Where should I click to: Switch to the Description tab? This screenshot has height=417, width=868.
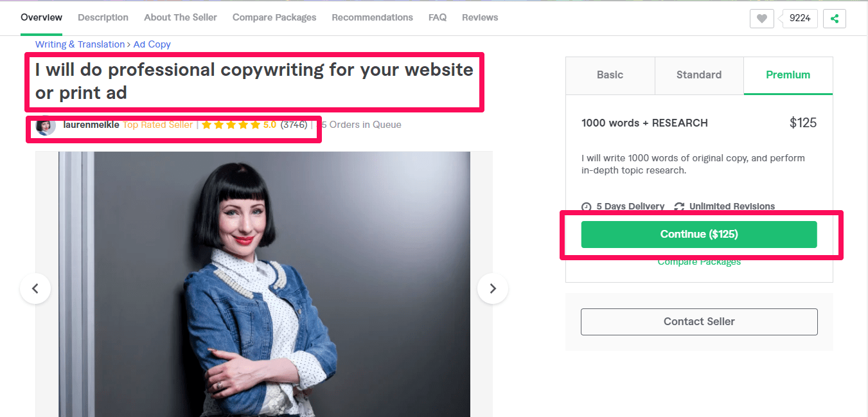coord(103,17)
